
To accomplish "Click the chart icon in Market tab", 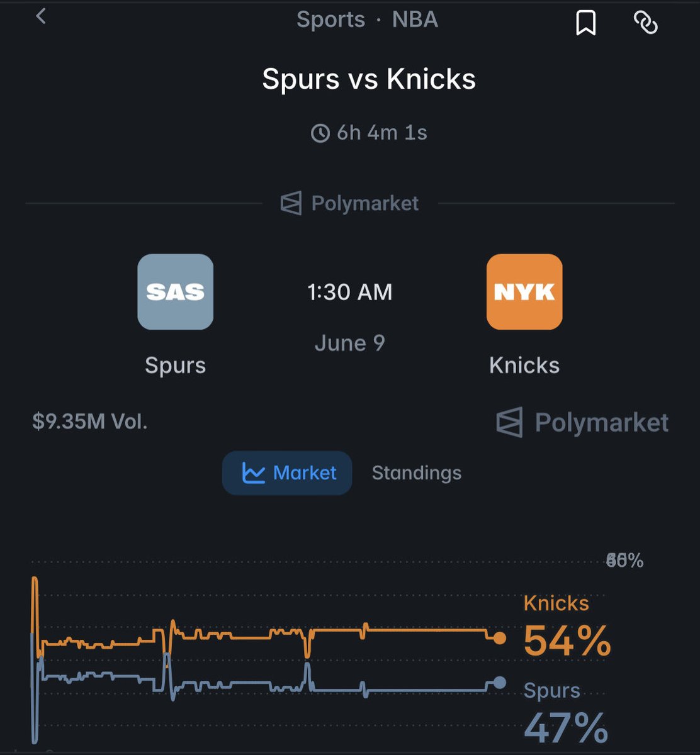I will coord(254,473).
